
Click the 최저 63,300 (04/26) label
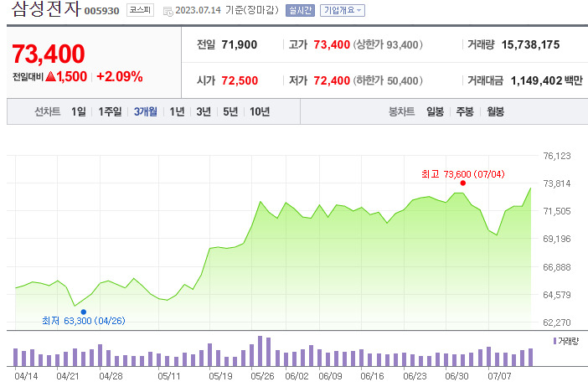[x=83, y=321]
